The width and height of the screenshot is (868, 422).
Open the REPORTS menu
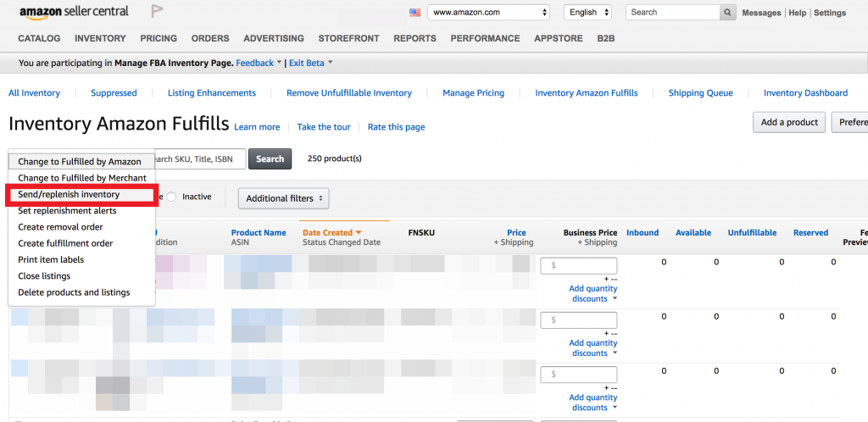[415, 39]
